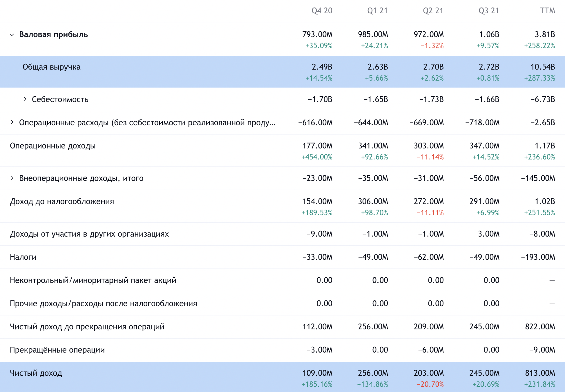Click TTM operating income 1.17B
This screenshot has width=565, height=392.
[545, 146]
